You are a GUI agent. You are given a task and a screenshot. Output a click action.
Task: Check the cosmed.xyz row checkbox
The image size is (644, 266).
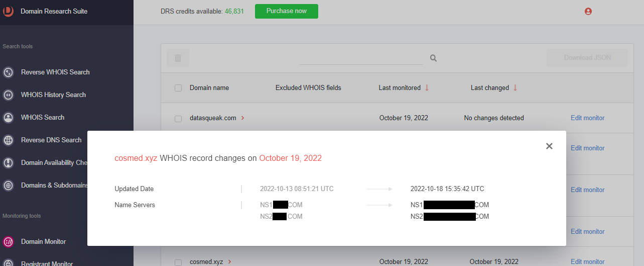point(178,262)
